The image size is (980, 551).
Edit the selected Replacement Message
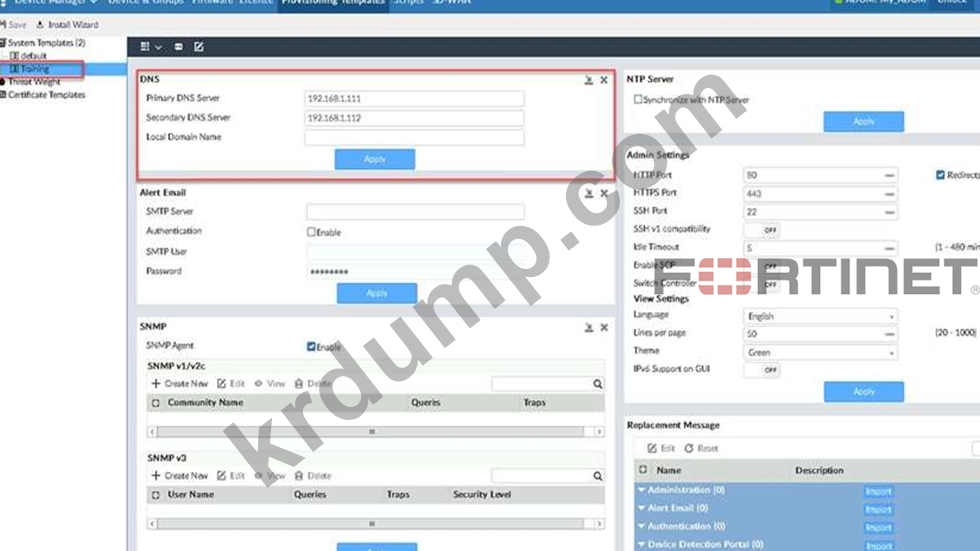click(661, 448)
